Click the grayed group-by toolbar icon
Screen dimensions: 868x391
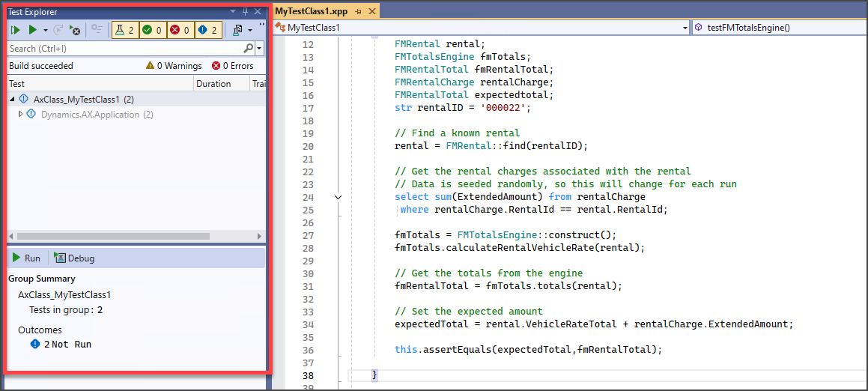(97, 30)
